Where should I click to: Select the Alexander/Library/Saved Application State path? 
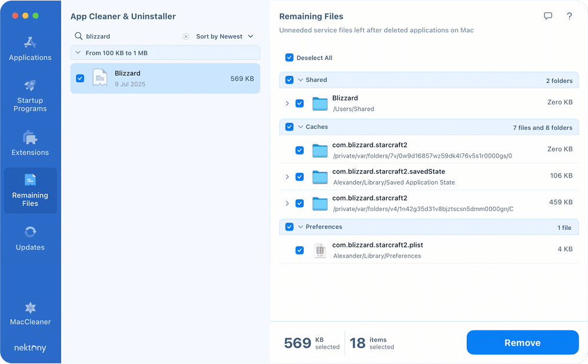394,182
